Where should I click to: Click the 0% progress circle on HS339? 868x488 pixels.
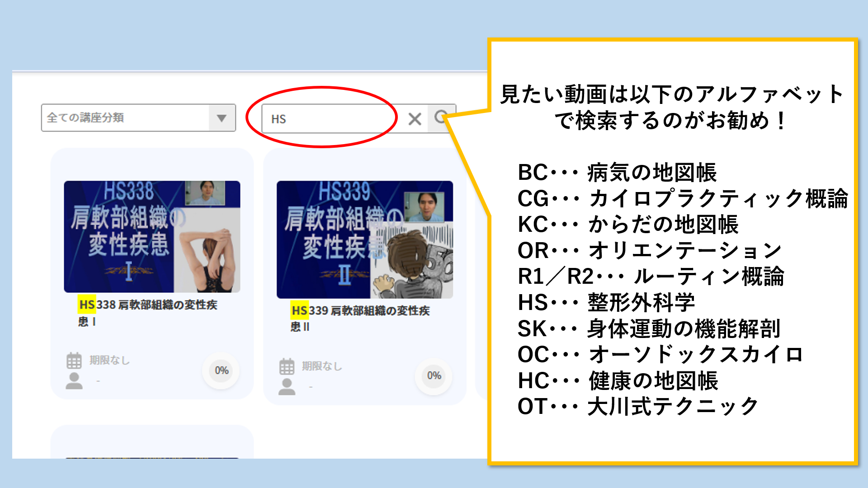tap(434, 376)
